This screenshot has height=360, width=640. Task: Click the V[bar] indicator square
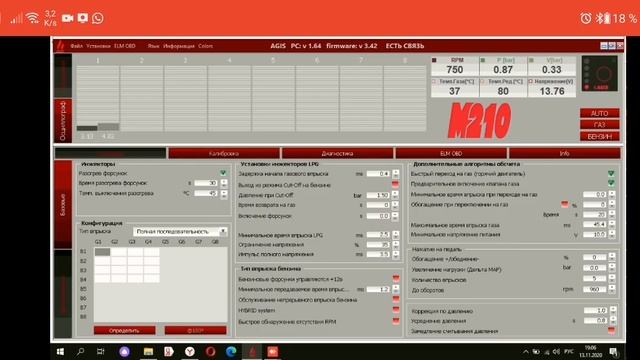pyautogui.click(x=531, y=60)
